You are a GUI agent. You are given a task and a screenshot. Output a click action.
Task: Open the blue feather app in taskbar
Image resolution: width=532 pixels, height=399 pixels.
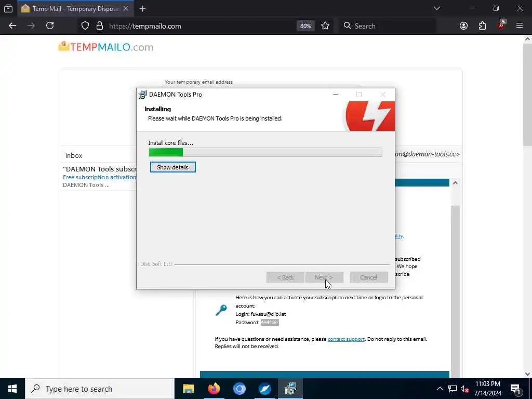pos(264,389)
